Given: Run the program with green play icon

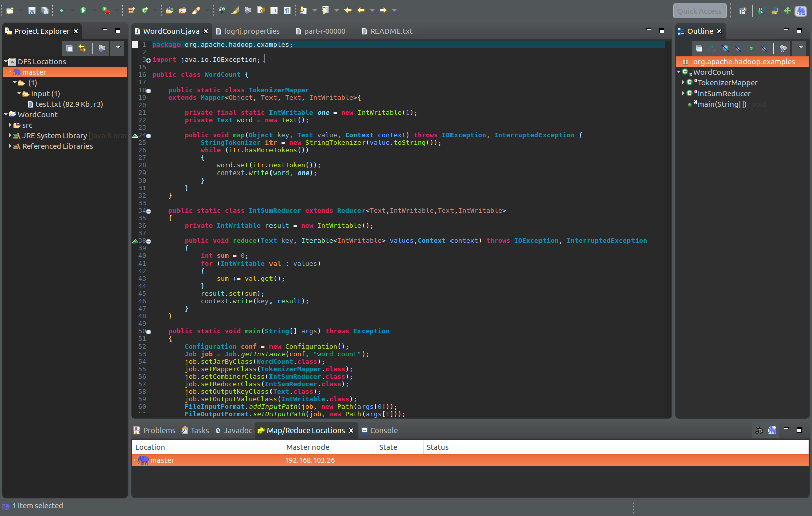Looking at the screenshot, I should 83,10.
